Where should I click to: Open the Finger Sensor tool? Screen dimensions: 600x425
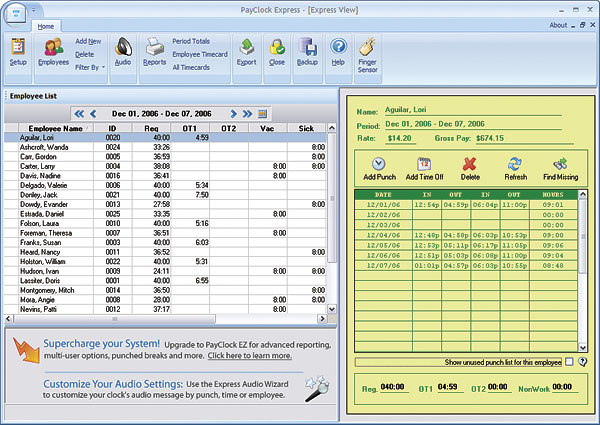click(x=368, y=55)
